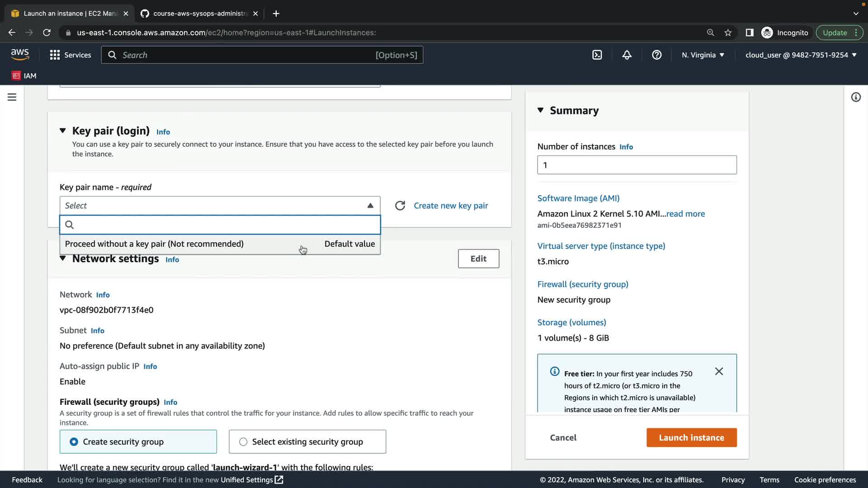The height and width of the screenshot is (488, 868).
Task: Select Create security group radio option
Action: 74,441
